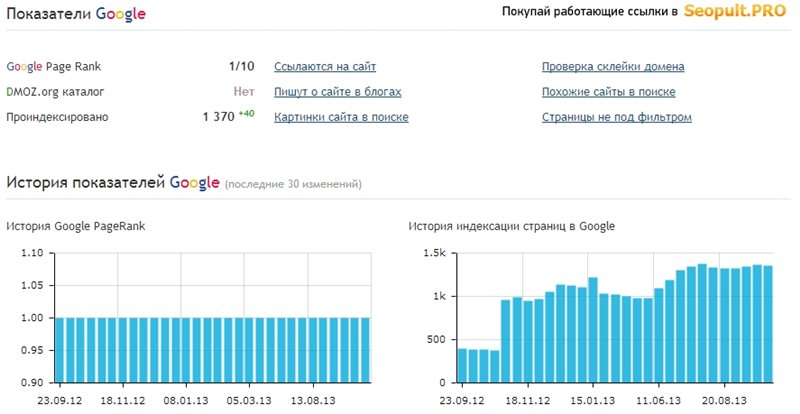800x414 pixels.
Task: Click the '0.95' axis label
Action: pos(32,350)
